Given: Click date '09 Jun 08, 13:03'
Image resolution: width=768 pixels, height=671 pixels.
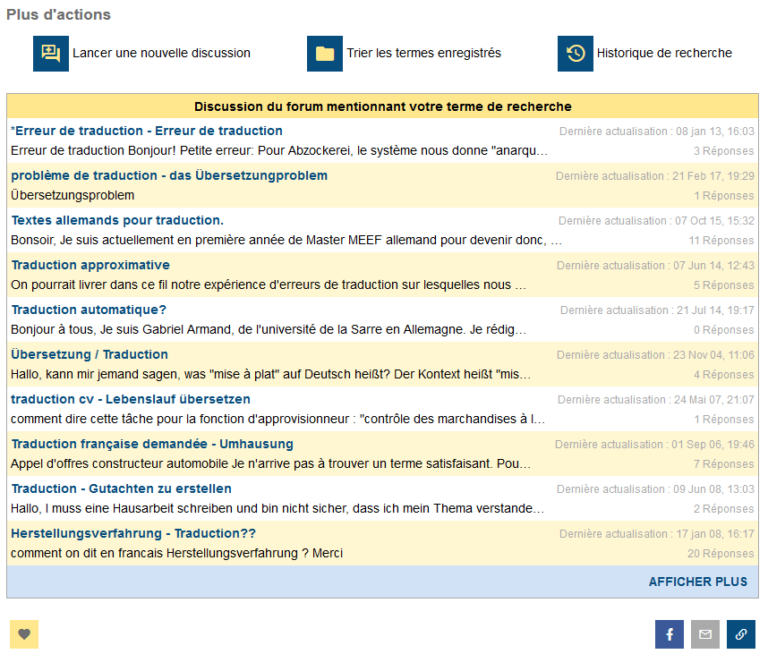Looking at the screenshot, I should point(714,489).
